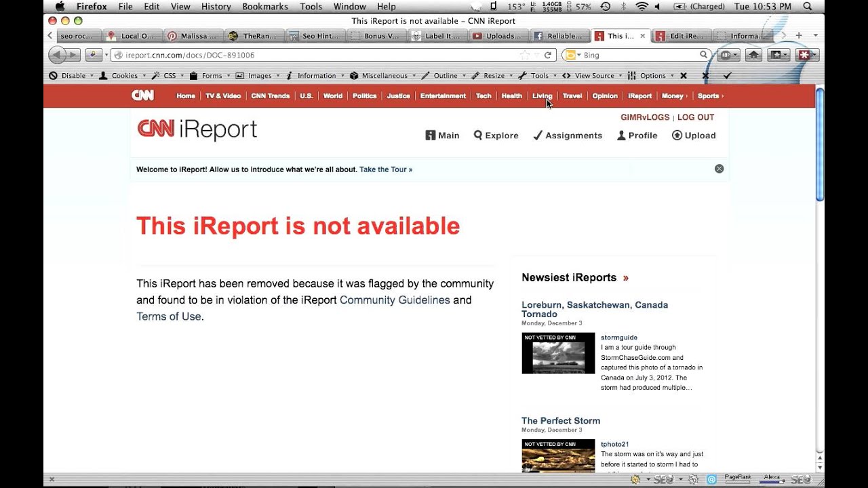Open the History menu in the menu bar
This screenshot has width=868, height=488.
[x=216, y=7]
